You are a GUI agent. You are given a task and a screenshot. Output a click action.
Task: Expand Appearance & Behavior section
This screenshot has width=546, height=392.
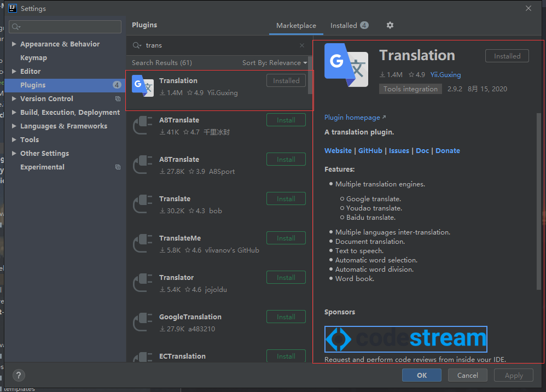(x=14, y=44)
